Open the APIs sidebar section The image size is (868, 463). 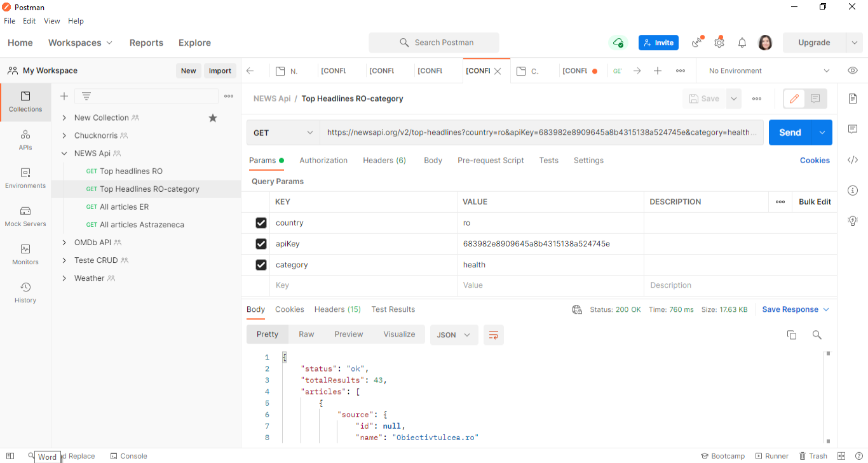point(25,140)
